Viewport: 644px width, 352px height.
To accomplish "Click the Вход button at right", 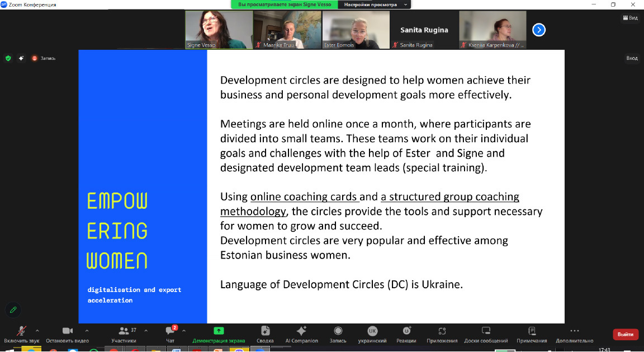I will 632,58.
